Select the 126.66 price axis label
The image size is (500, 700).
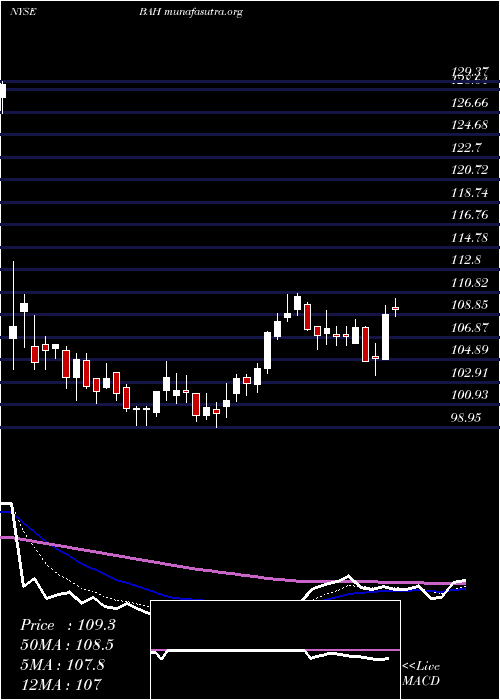(x=469, y=103)
